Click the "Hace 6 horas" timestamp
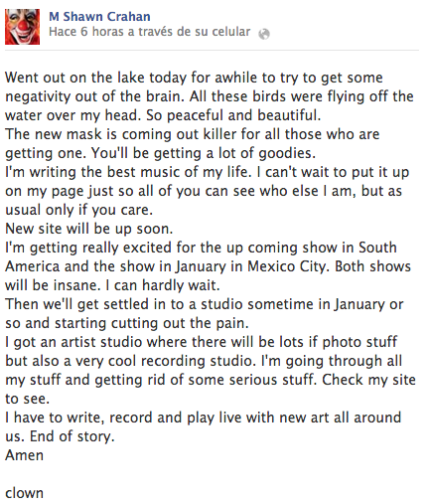The width and height of the screenshot is (430, 504). [x=70, y=32]
